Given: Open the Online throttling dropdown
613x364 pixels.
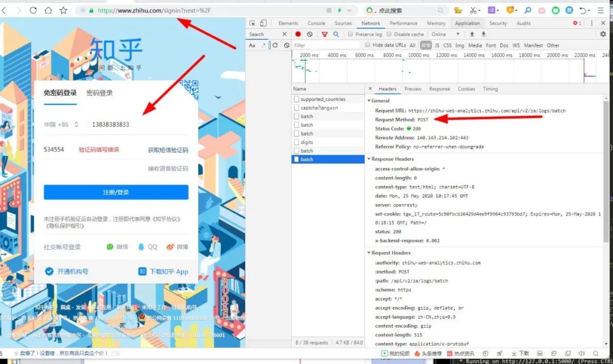Looking at the screenshot, I should 446,35.
